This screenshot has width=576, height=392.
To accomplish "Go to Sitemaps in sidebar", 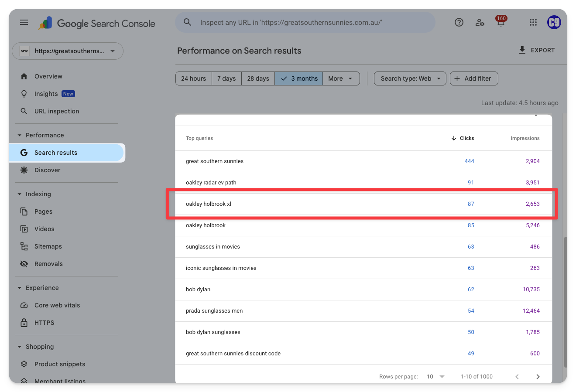I will pyautogui.click(x=48, y=246).
